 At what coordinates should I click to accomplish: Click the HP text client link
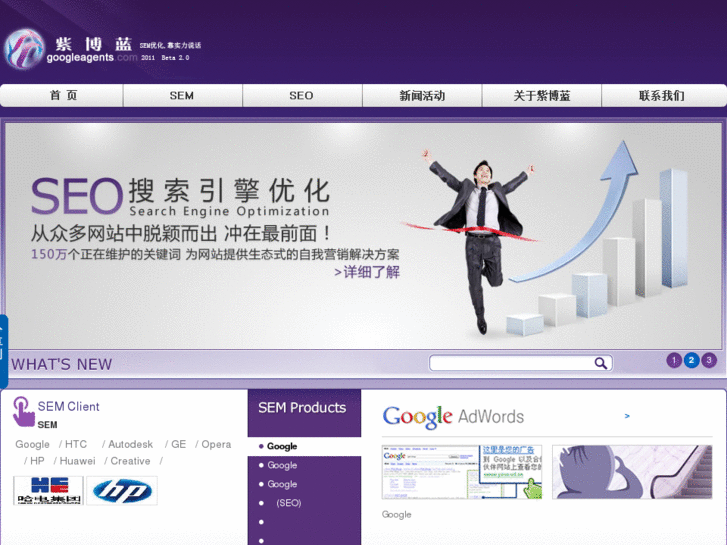(37, 461)
